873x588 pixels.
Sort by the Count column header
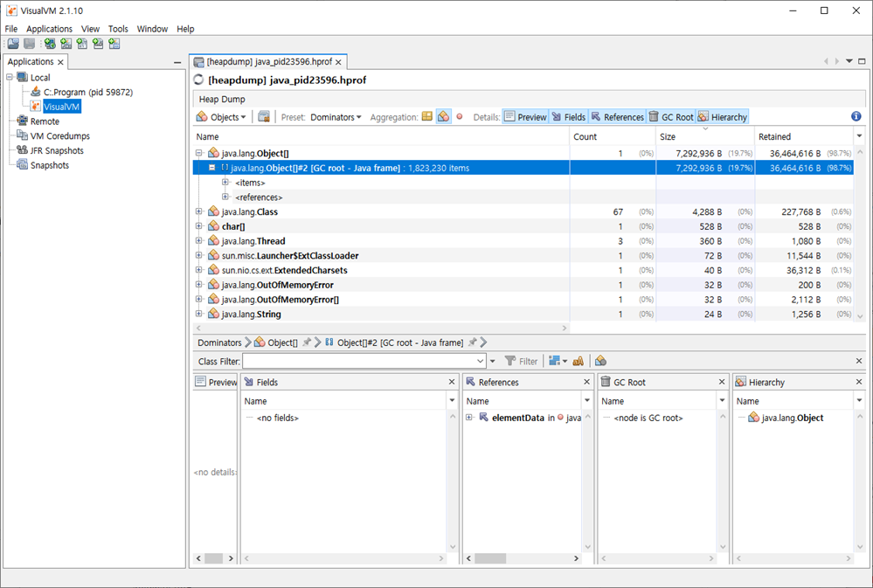click(x=612, y=136)
